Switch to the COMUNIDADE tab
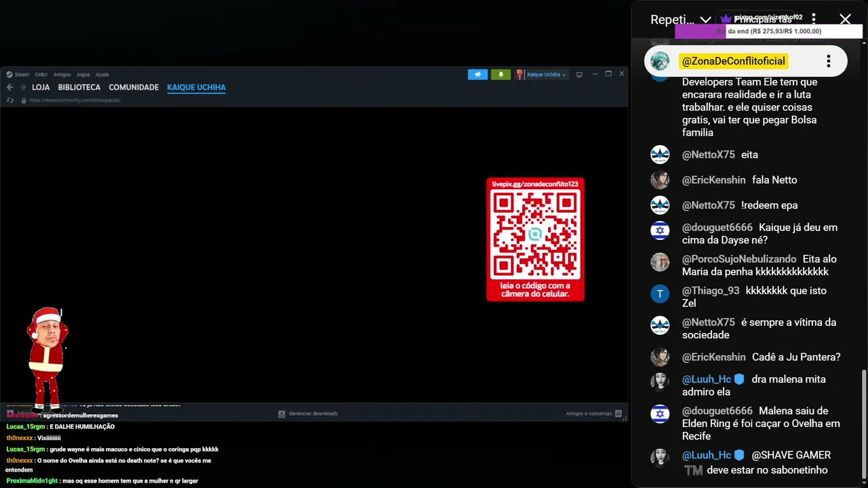Screen dimensions: 868x488 click(x=134, y=87)
